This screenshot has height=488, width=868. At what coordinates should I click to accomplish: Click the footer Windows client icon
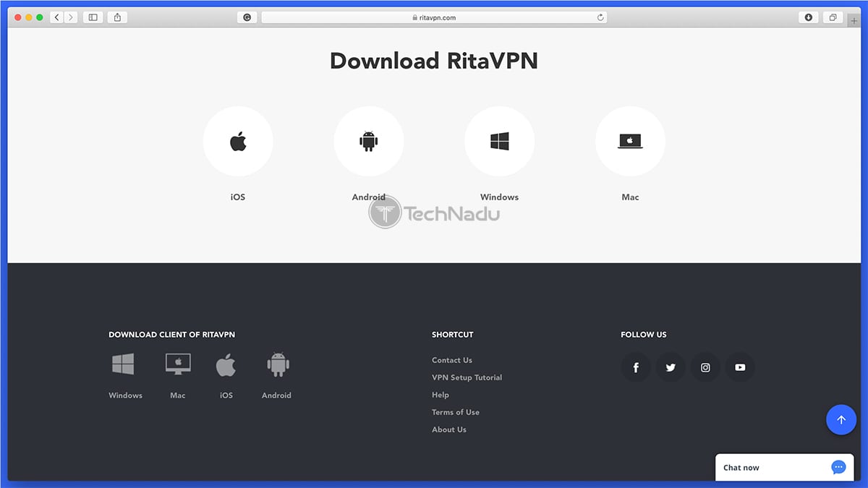tap(123, 364)
